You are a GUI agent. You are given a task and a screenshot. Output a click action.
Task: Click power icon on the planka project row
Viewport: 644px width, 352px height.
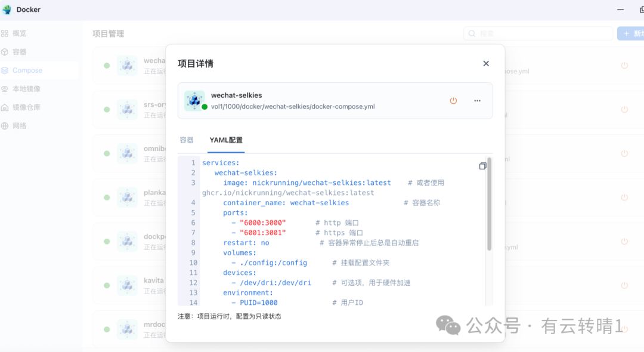[x=624, y=197]
